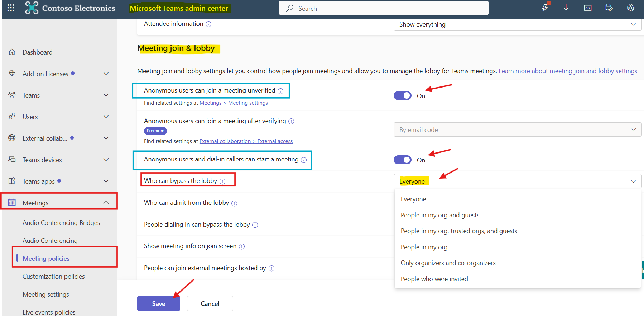Open Meeting settings nav item
Image resolution: width=644 pixels, height=316 pixels.
click(46, 294)
